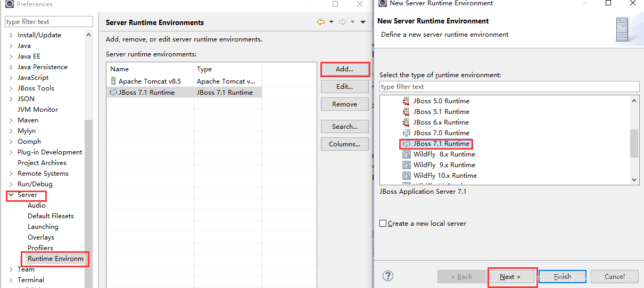Expand the Java EE tree node
Screen dimensions: 644x288
(11, 56)
